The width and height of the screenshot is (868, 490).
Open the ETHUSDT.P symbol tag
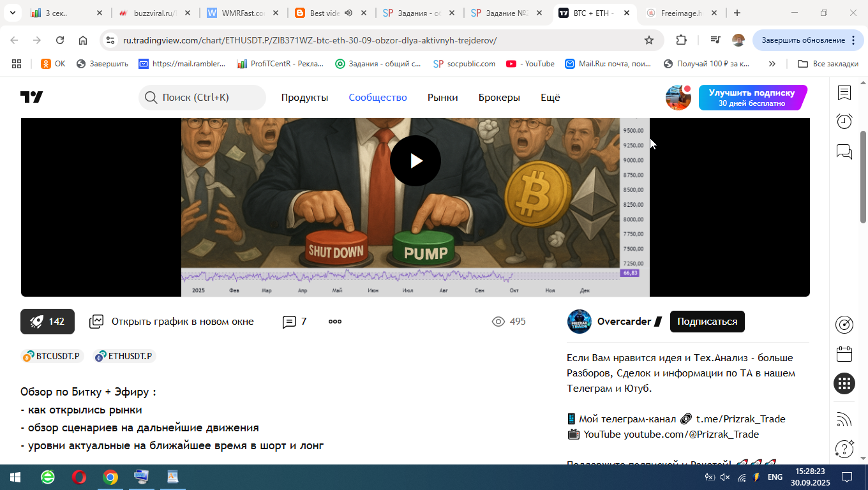(124, 356)
